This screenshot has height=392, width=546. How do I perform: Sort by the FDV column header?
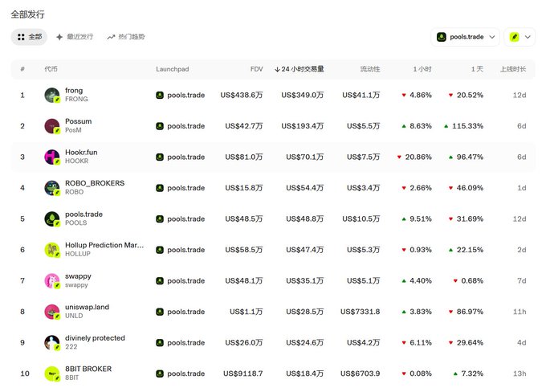[257, 69]
